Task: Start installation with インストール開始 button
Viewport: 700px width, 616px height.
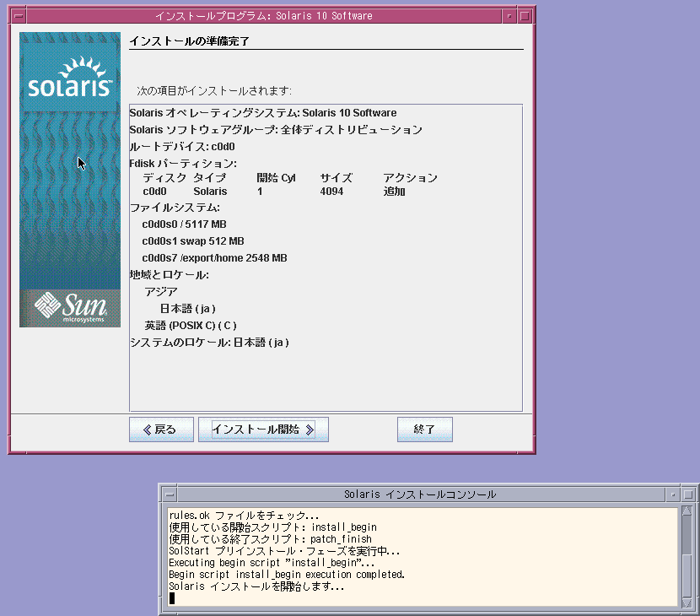Action: click(263, 430)
